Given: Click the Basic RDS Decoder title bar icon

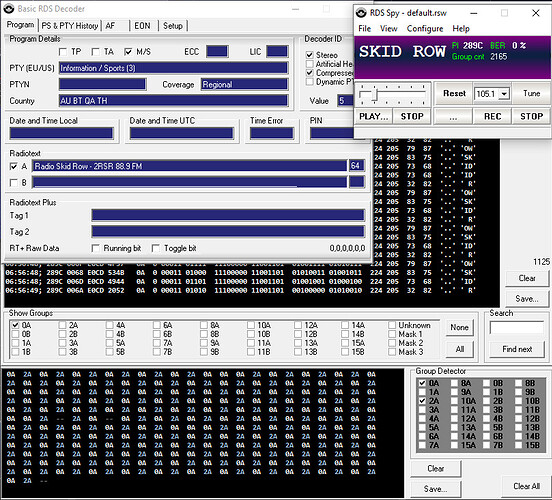Looking at the screenshot, I should [9, 8].
